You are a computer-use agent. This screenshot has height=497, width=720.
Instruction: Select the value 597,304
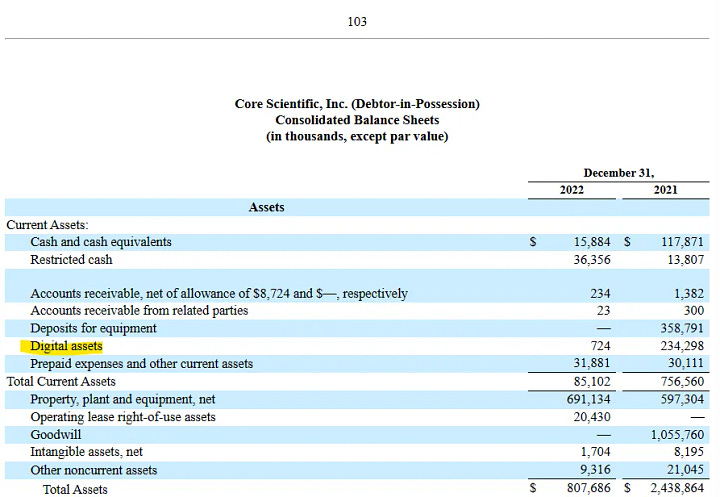tap(682, 399)
